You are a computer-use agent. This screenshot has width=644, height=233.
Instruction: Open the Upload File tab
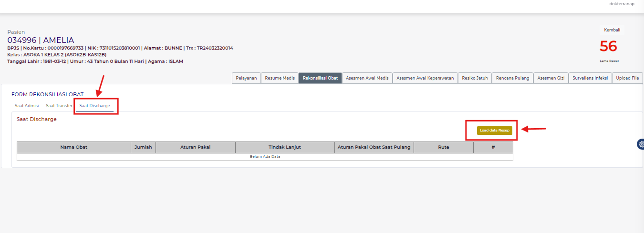(x=627, y=78)
